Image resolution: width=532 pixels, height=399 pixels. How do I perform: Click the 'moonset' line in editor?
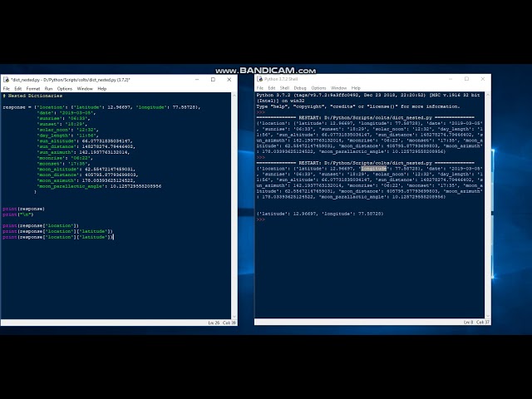63,164
